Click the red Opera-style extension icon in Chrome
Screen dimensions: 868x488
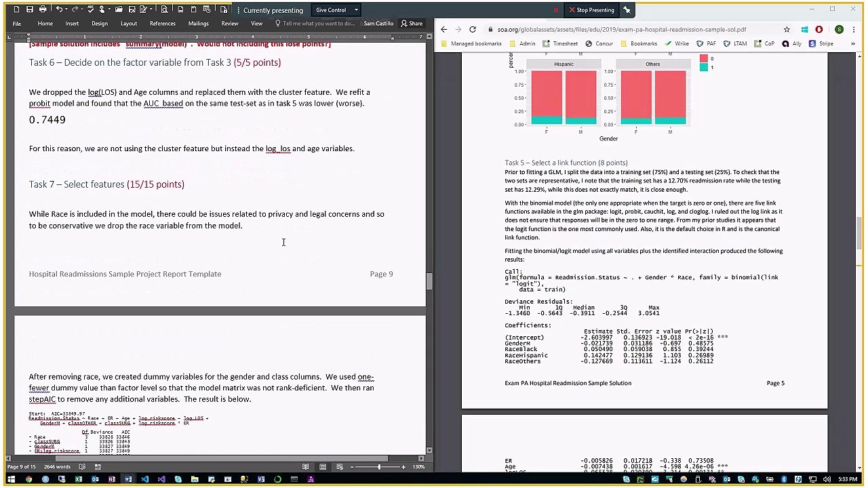click(819, 29)
